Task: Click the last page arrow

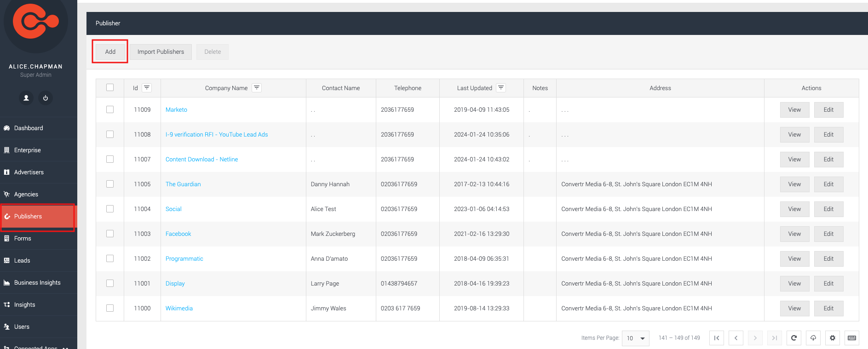Action: [x=775, y=338]
